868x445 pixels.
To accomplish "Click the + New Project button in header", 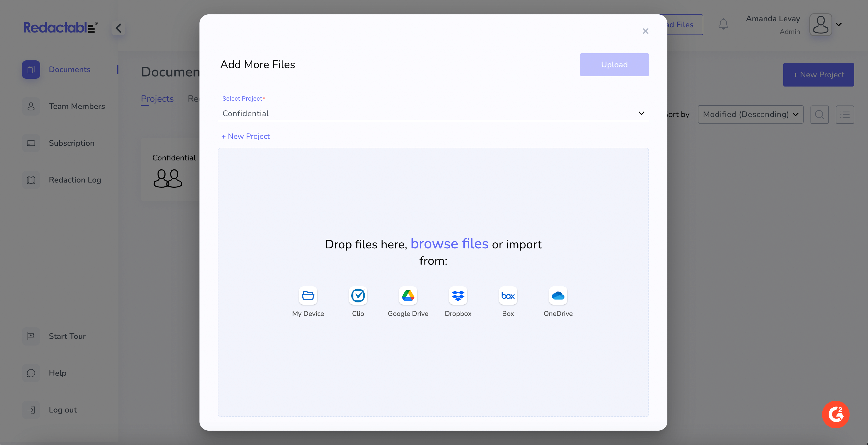I will pyautogui.click(x=818, y=74).
